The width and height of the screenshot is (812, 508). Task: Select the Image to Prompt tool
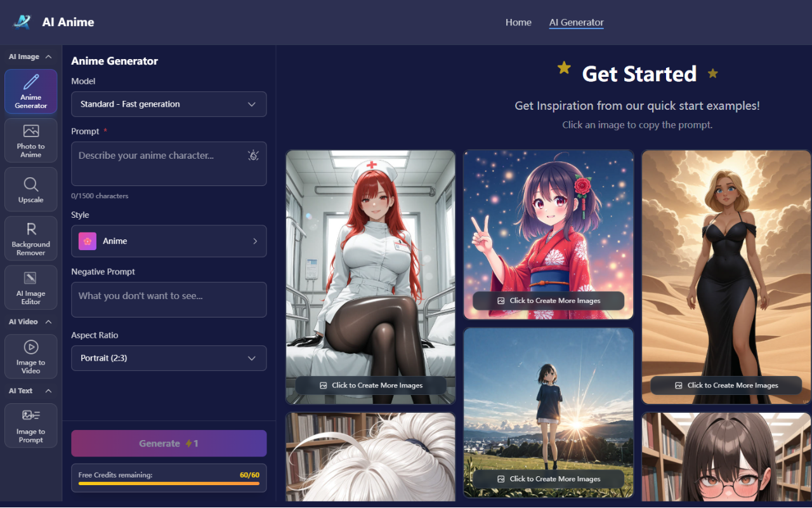tap(30, 425)
